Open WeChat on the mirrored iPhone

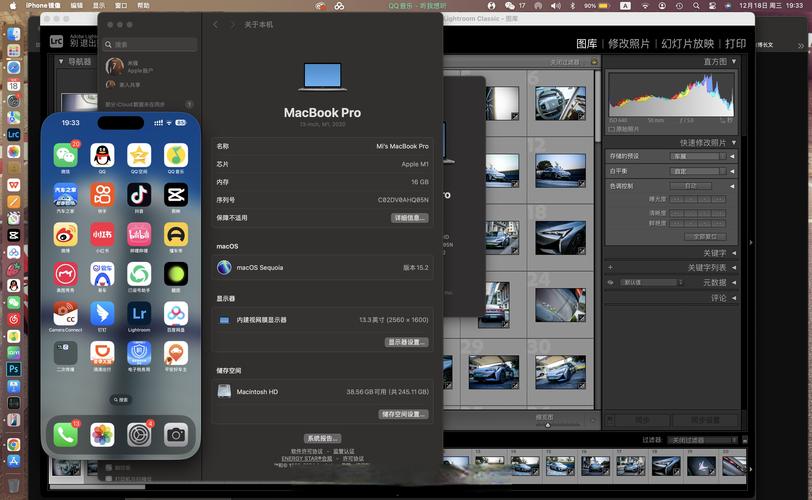pyautogui.click(x=66, y=155)
